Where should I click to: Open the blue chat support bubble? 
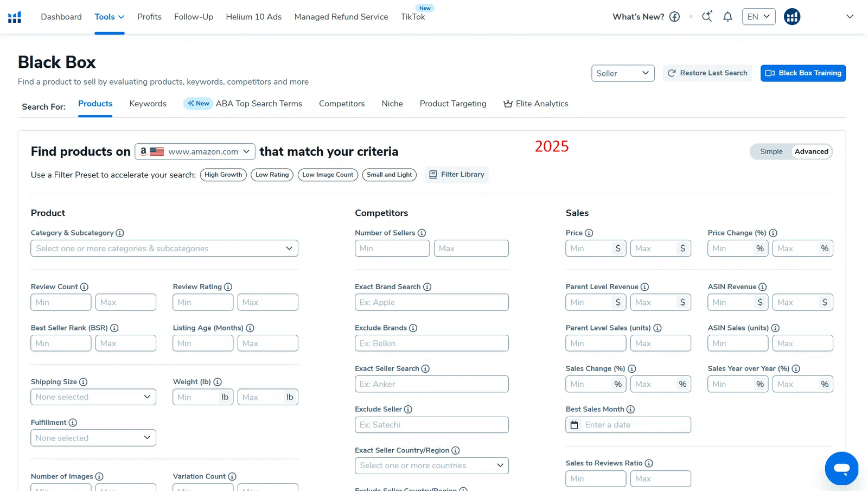click(x=841, y=468)
